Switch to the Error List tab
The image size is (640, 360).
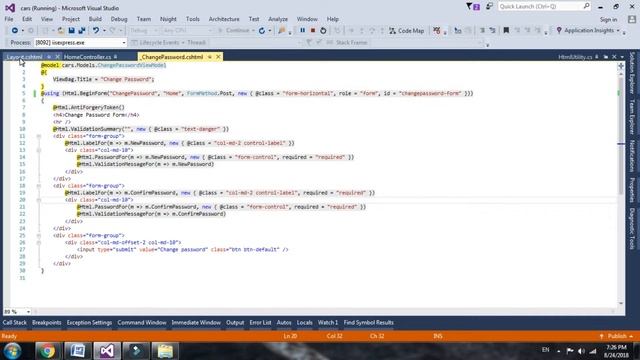click(x=260, y=322)
